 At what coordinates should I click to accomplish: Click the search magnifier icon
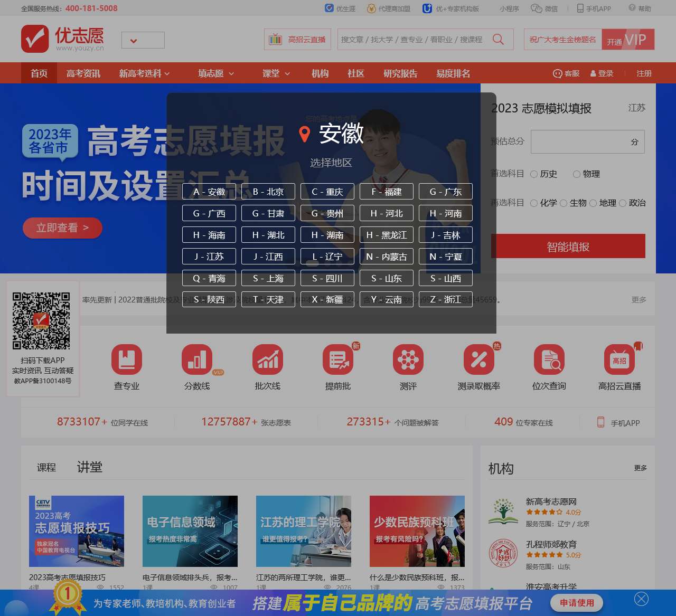point(497,39)
